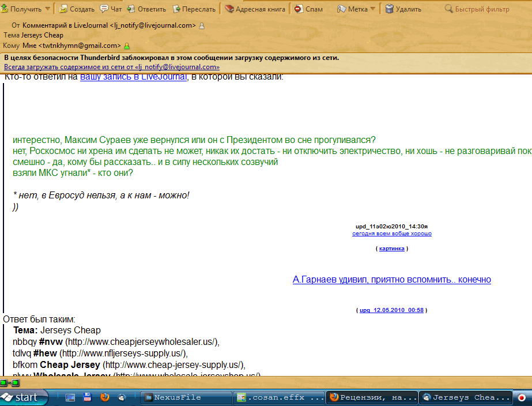The height and width of the screenshot is (406, 532).
Task: Click the Создать compose message button
Action: coord(77,9)
